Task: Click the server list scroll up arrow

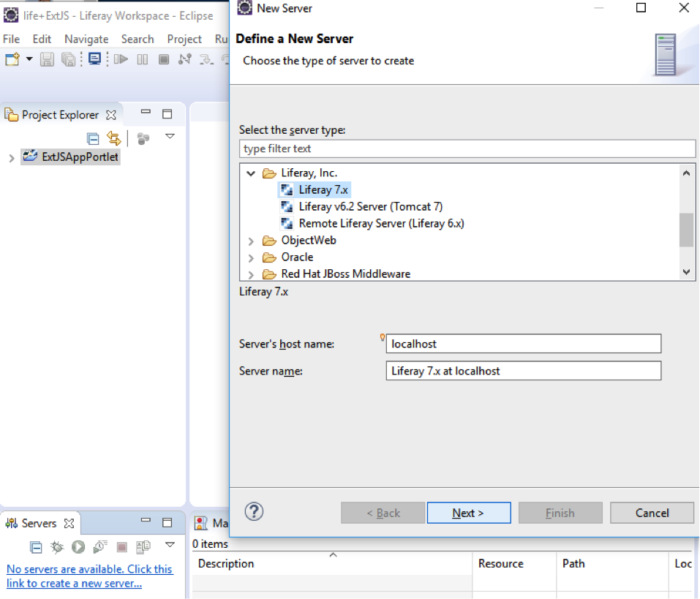Action: click(x=686, y=173)
